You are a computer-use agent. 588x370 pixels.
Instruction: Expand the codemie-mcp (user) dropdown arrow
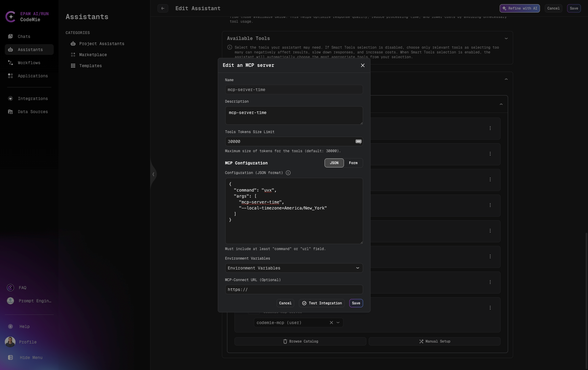click(338, 323)
